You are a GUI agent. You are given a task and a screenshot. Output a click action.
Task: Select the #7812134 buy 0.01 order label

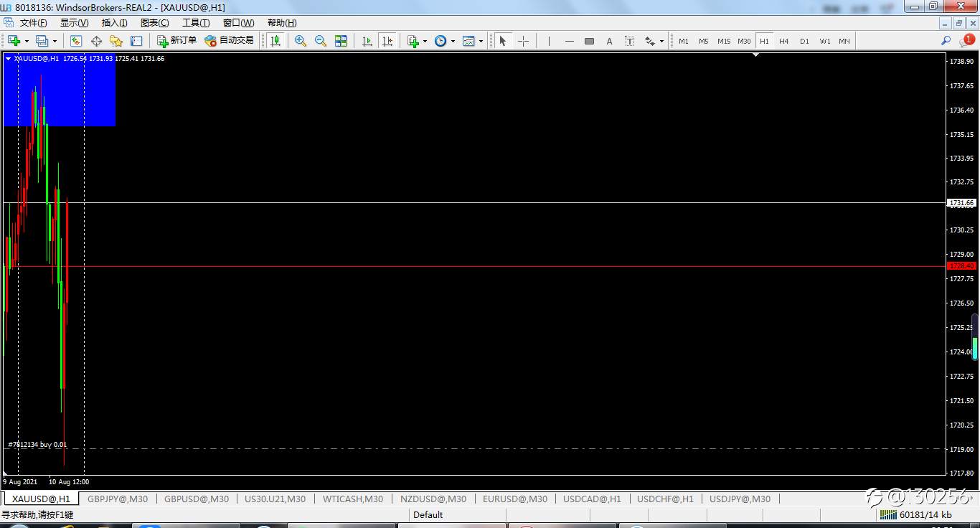(37, 445)
